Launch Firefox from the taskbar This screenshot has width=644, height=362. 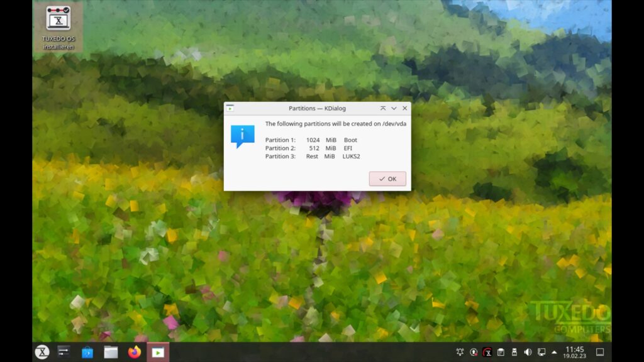135,352
